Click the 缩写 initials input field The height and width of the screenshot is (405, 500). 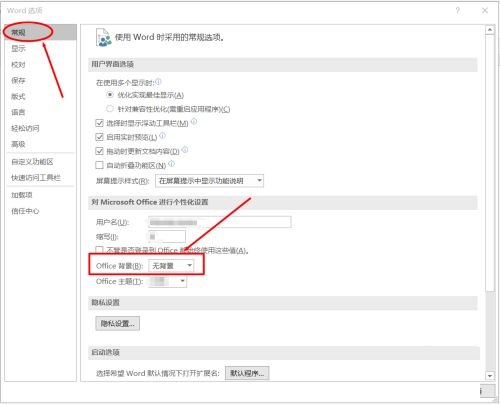click(x=167, y=237)
